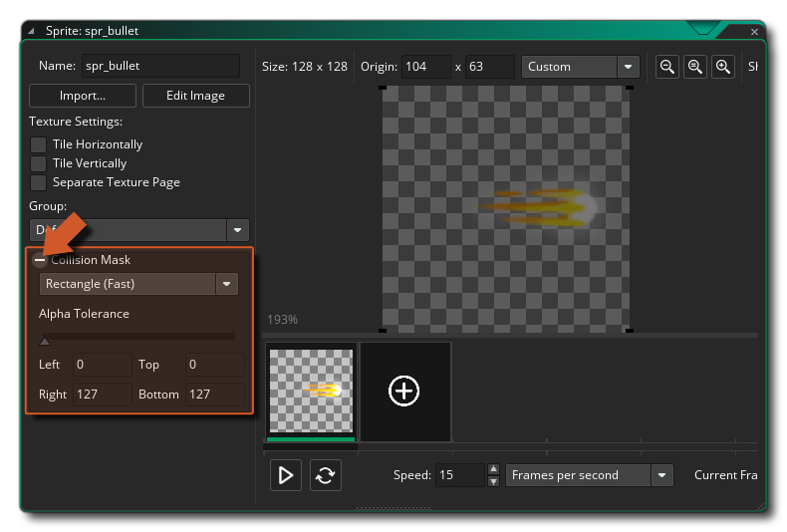Image resolution: width=787 pixels, height=532 pixels.
Task: Click the Size: 128 x 128 label
Action: pos(305,67)
